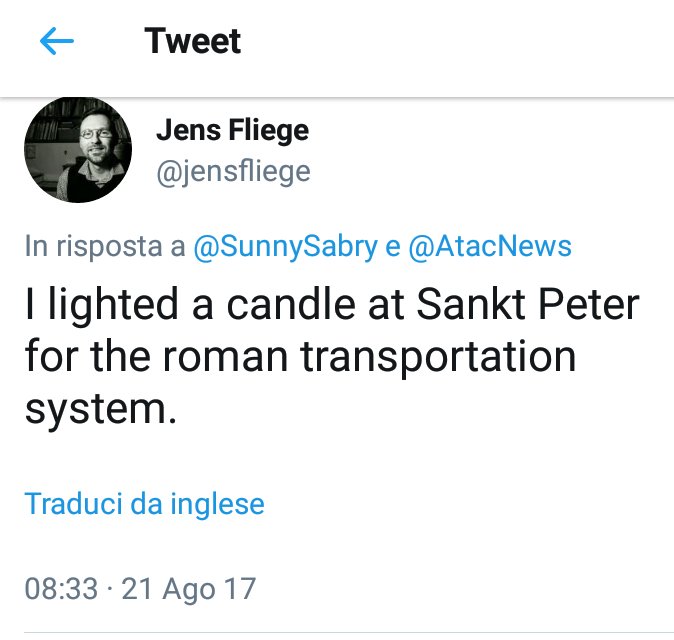Translate tweet via Traduci da inglese
This screenshot has width=674, height=640.
[144, 503]
